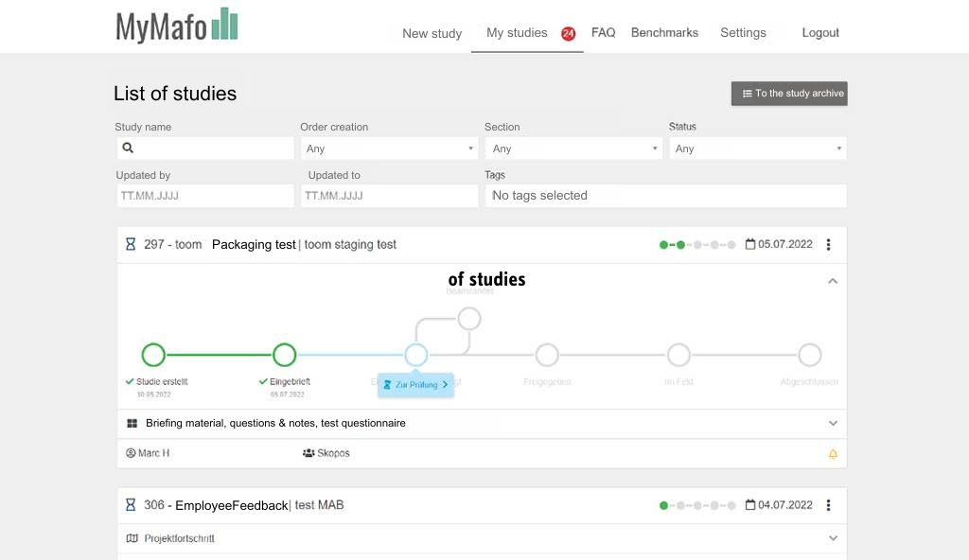This screenshot has height=560, width=969.
Task: Click To the study archive button
Action: pos(789,94)
